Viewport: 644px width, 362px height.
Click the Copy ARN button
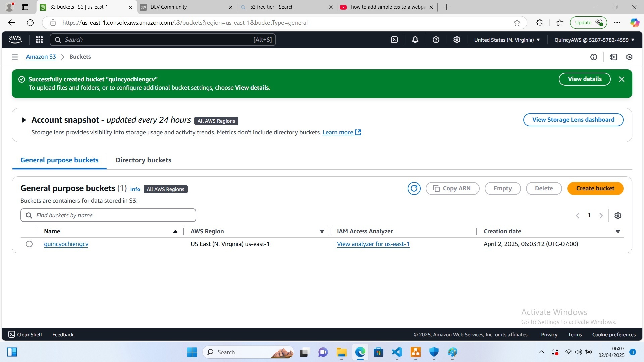tap(452, 188)
